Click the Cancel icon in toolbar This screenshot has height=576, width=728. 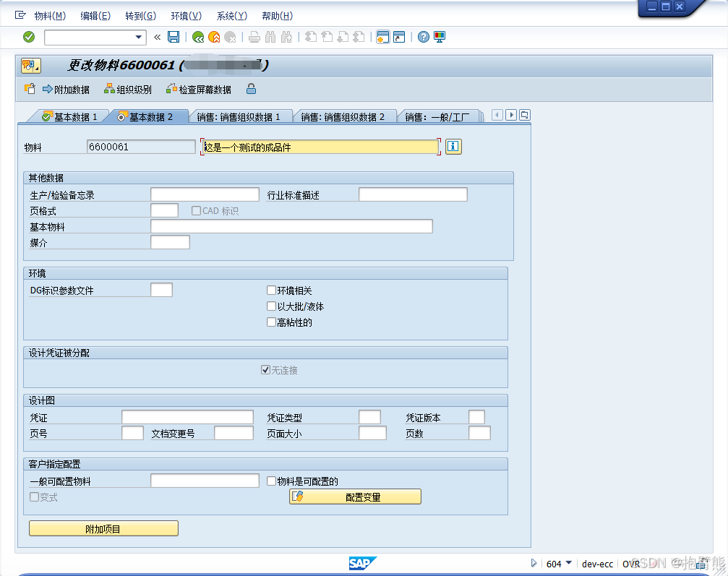click(x=230, y=37)
